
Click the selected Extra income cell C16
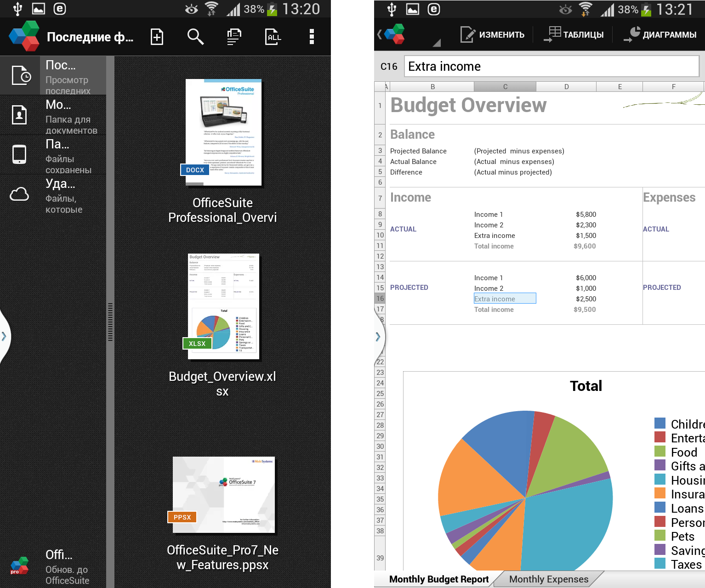point(505,299)
